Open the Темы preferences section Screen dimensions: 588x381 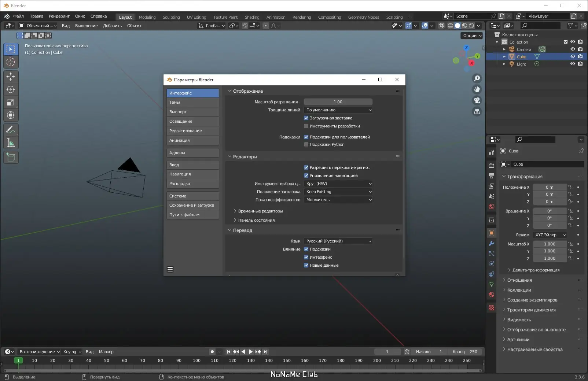[192, 102]
